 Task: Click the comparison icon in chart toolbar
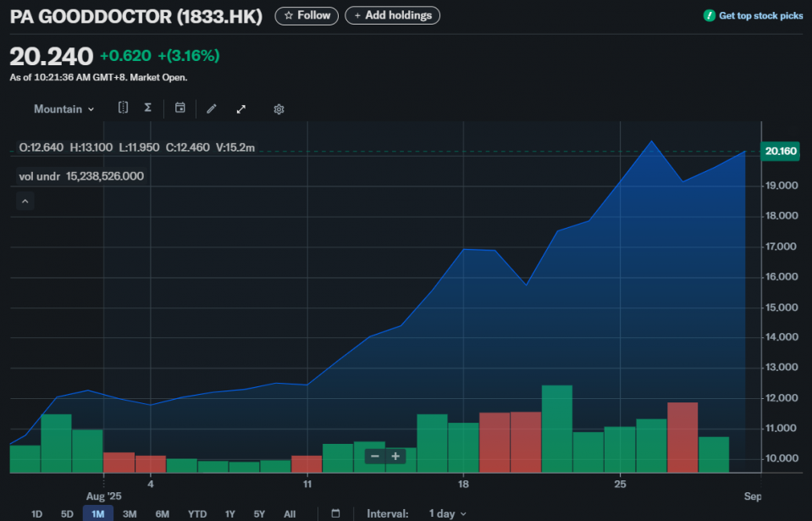point(123,108)
